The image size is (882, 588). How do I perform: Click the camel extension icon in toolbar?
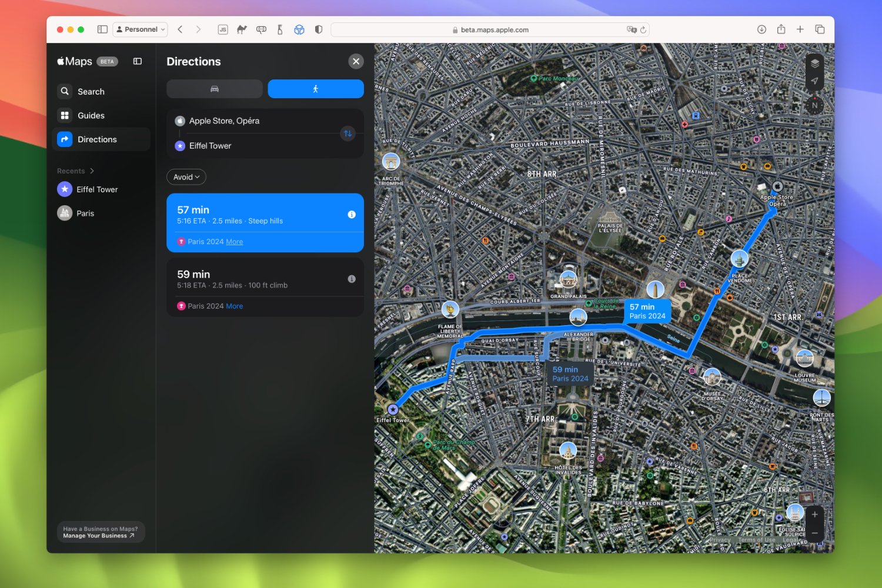coord(242,29)
